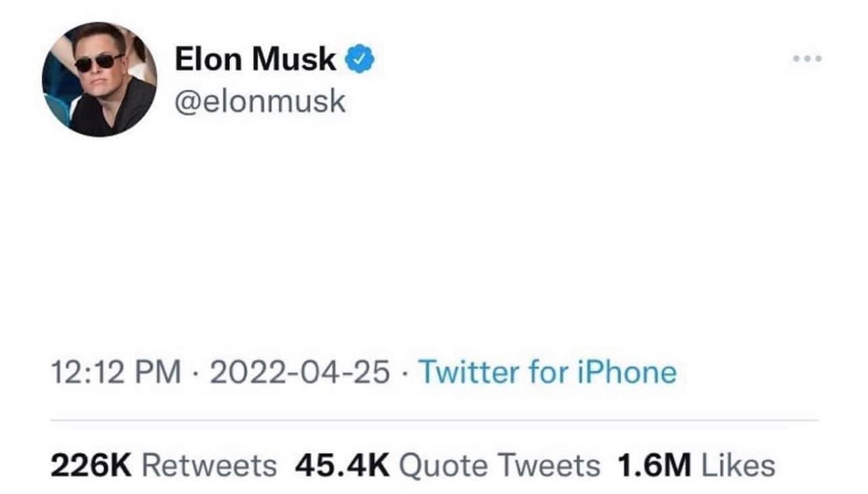Viewport: 868px width, 494px height.
Task: Click the blue verified checkmark badge
Action: point(360,60)
